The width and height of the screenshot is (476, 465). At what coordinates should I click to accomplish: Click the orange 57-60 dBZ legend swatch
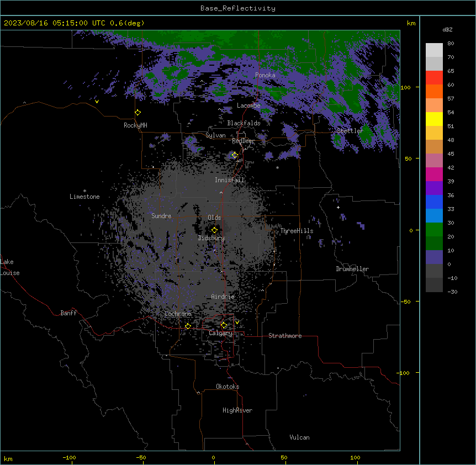point(434,91)
